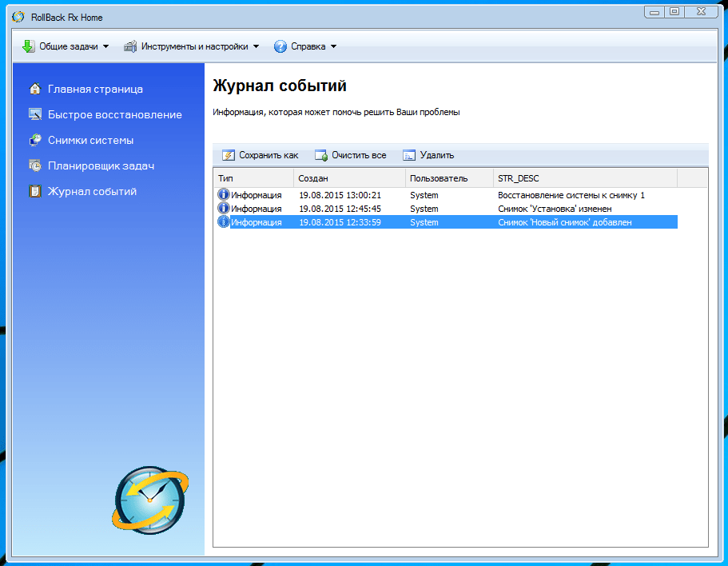
Task: Open the Снимки системы page label
Action: [90, 140]
